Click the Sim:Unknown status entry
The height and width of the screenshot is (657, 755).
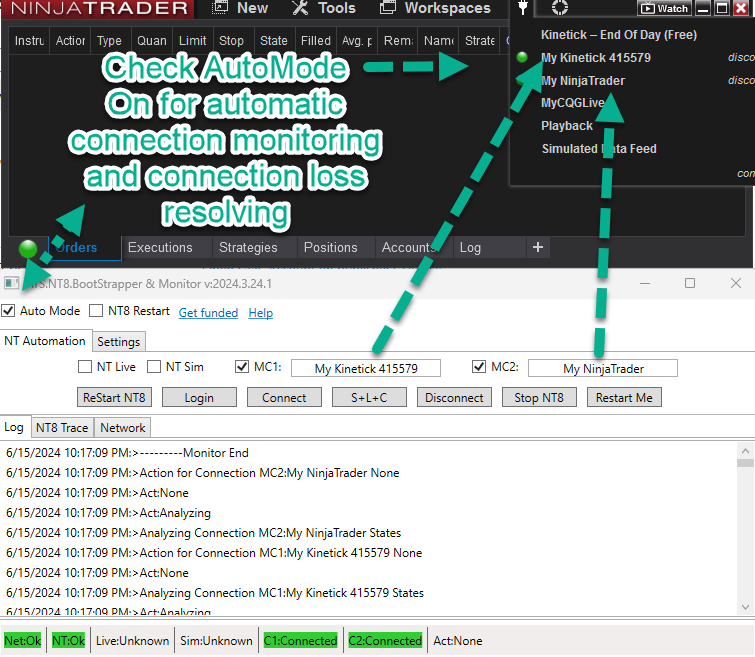(x=216, y=641)
